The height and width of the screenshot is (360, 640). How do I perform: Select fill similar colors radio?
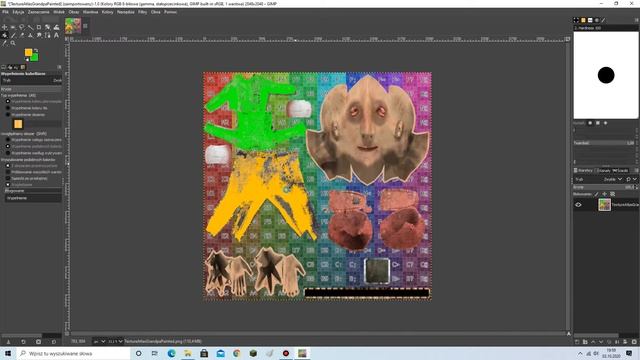(x=8, y=146)
